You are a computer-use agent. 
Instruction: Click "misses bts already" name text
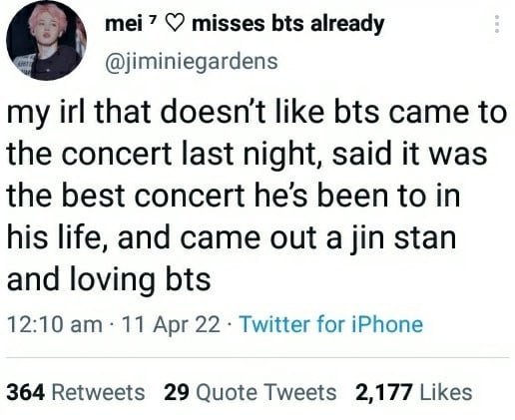[x=288, y=25]
